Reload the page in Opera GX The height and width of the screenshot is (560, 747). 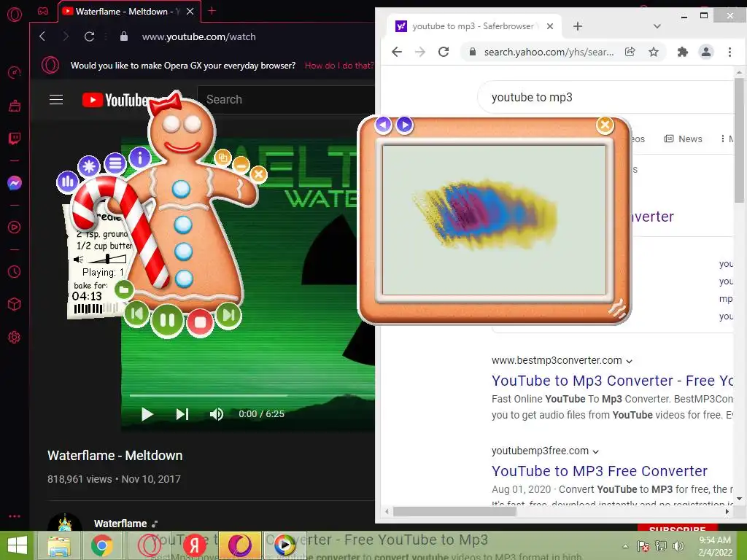(x=89, y=36)
